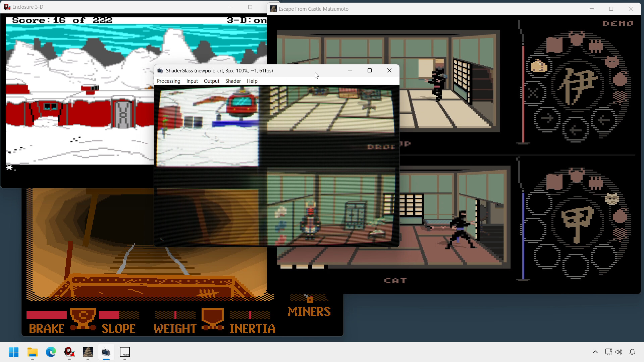Click the red BRAKE gauge bar
This screenshot has width=644, height=362.
click(x=46, y=315)
